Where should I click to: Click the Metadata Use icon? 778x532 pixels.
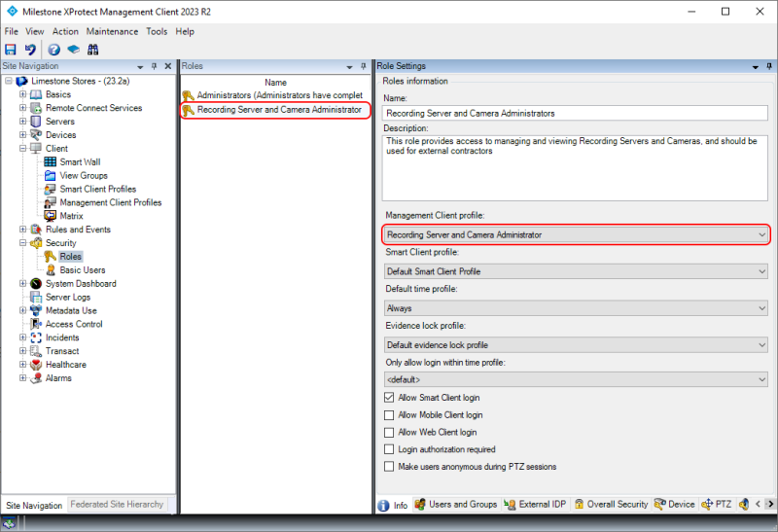click(x=36, y=310)
